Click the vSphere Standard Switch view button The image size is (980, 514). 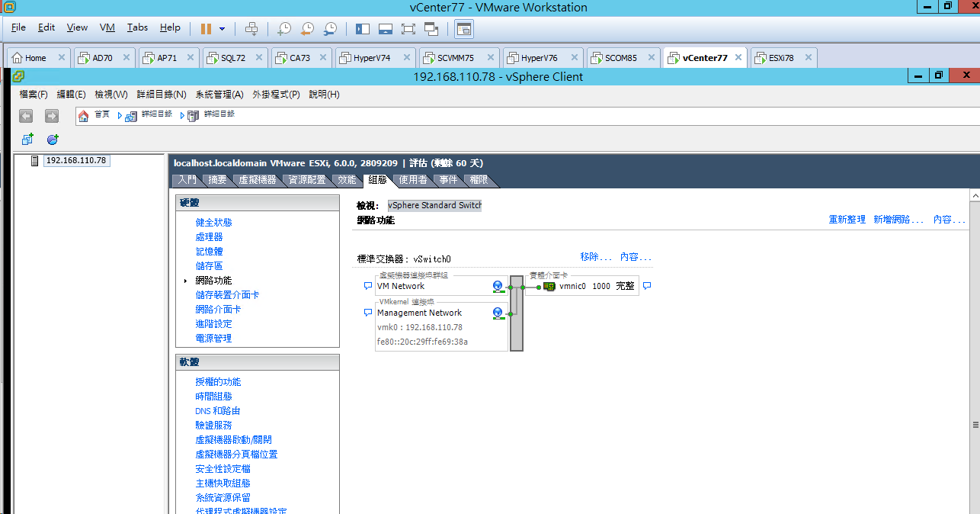coord(434,205)
